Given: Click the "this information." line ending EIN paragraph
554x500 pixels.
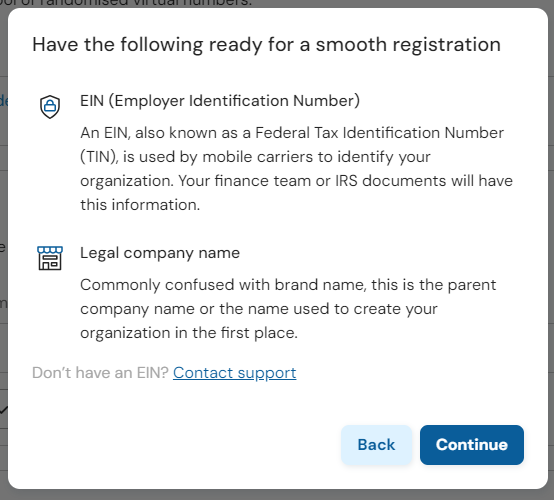Looking at the screenshot, I should click(140, 205).
